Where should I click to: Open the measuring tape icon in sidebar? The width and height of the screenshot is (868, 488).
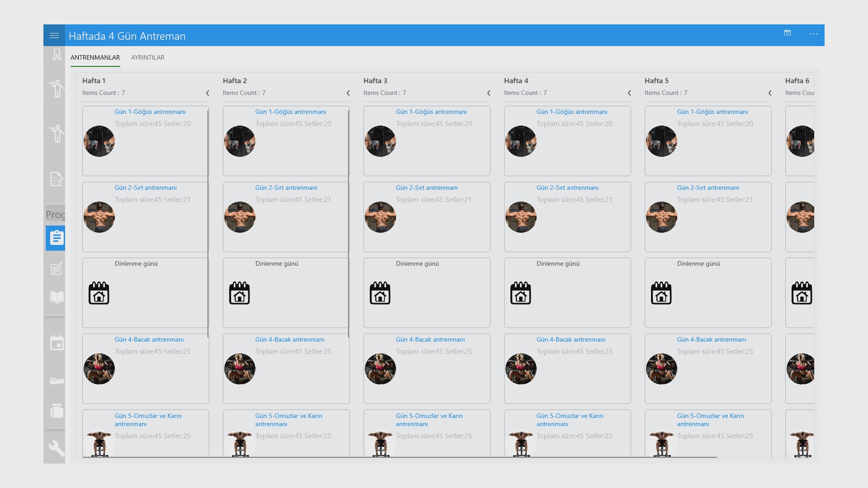pos(57,381)
